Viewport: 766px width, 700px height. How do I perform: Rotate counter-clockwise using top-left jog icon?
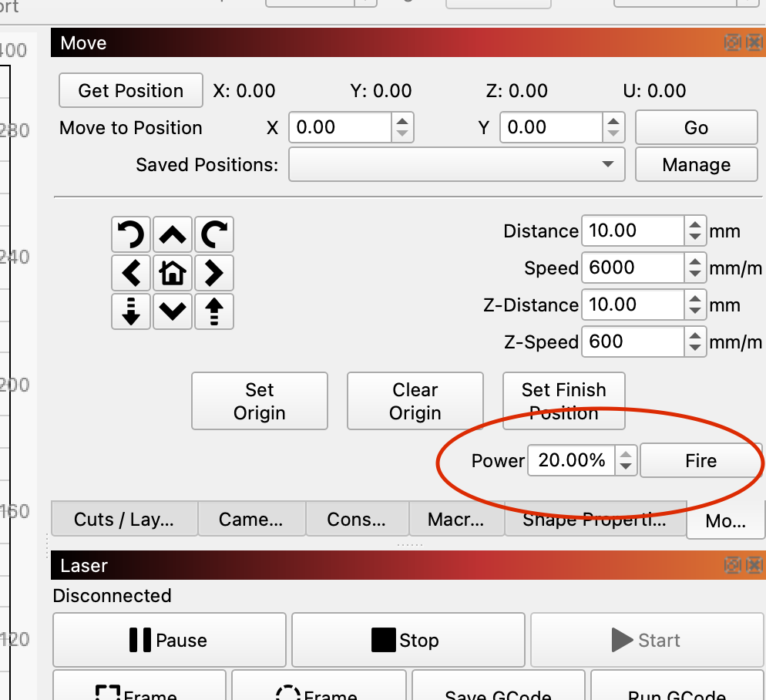tap(131, 235)
